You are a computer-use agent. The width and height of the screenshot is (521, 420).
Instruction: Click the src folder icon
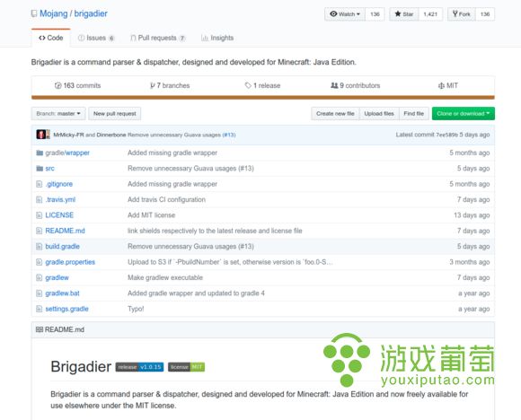(40, 169)
